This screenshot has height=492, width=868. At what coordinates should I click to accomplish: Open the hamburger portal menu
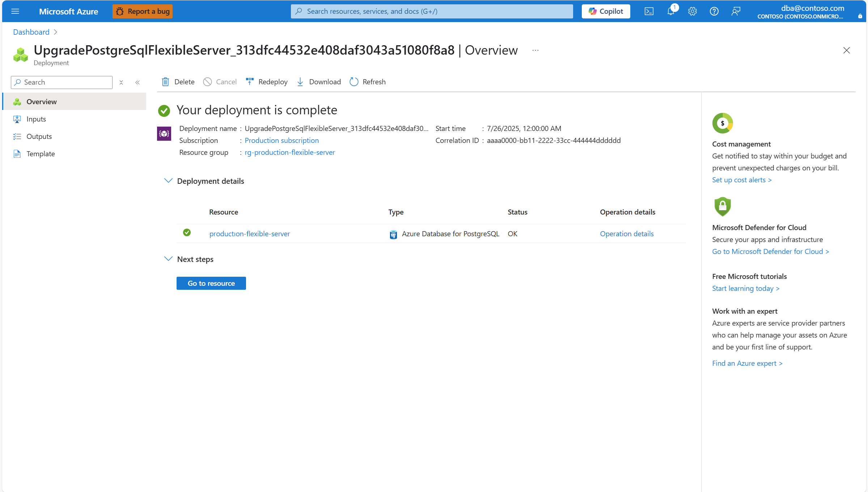[x=15, y=11]
